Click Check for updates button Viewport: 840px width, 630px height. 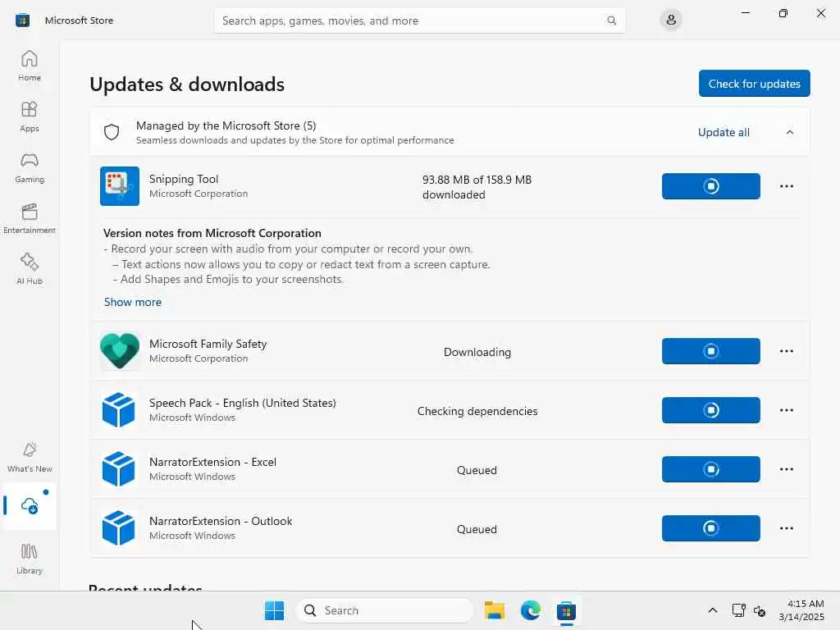pyautogui.click(x=755, y=84)
